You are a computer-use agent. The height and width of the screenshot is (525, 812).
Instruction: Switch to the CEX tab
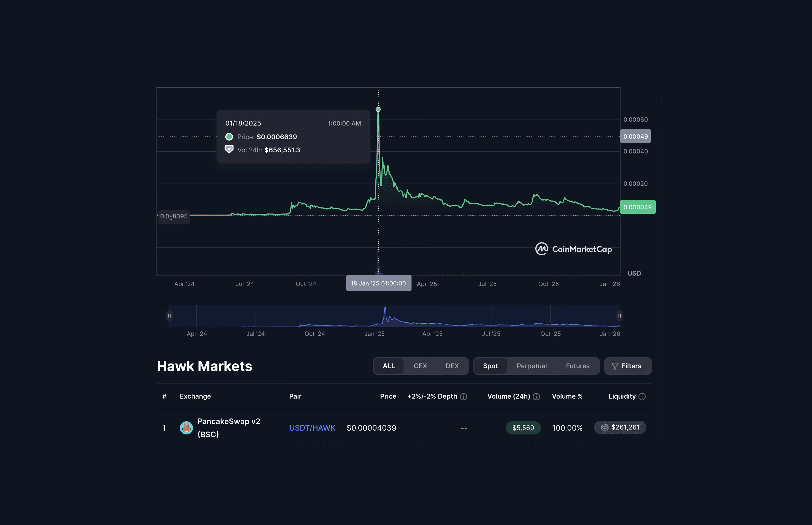click(420, 366)
